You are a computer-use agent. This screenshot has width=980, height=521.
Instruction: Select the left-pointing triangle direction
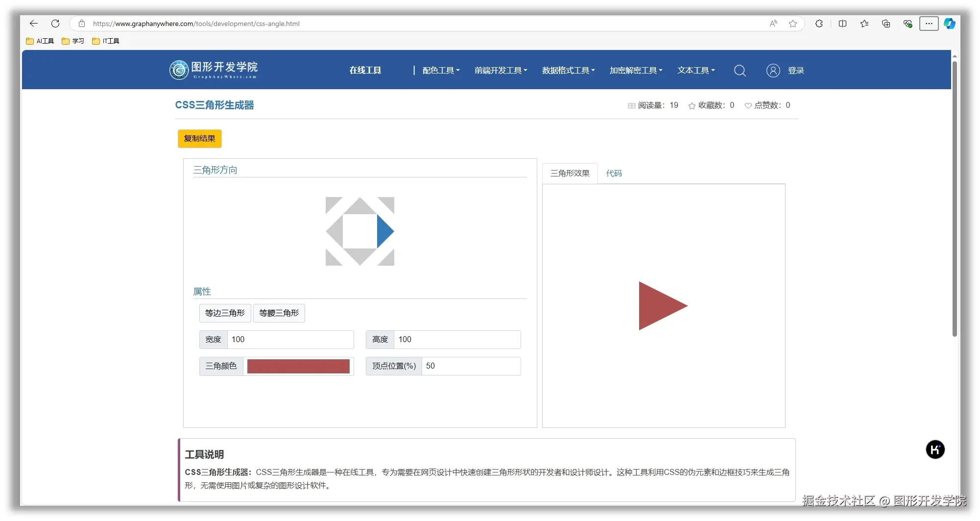[335, 231]
